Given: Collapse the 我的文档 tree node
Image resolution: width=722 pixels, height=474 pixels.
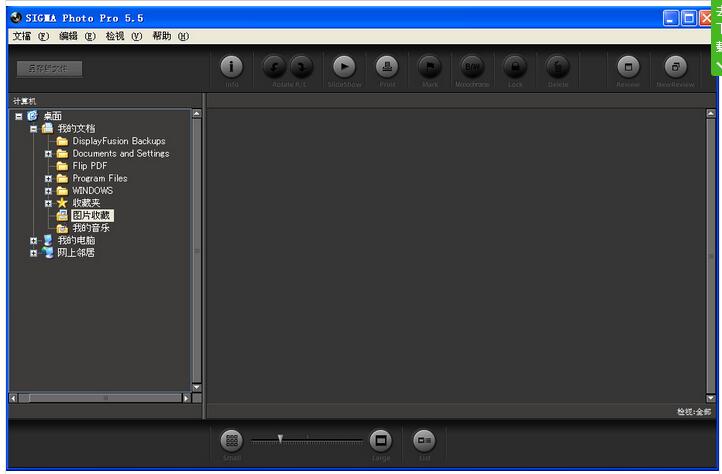Looking at the screenshot, I should [33, 129].
